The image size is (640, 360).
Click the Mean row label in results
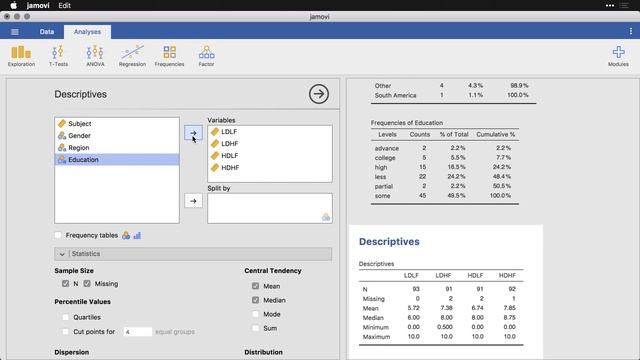tap(371, 308)
